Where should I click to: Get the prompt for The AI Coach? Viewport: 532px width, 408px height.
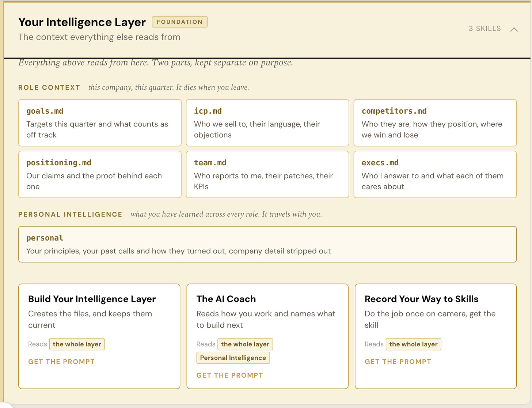click(229, 375)
